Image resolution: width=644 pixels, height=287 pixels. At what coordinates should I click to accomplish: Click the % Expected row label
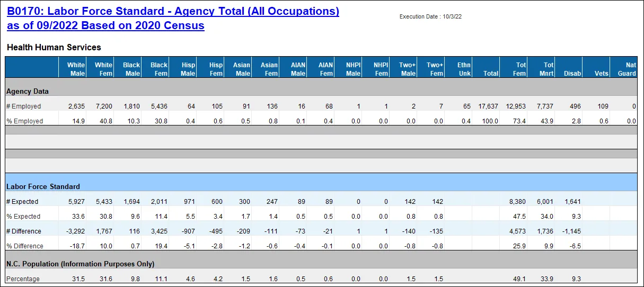click(x=23, y=217)
